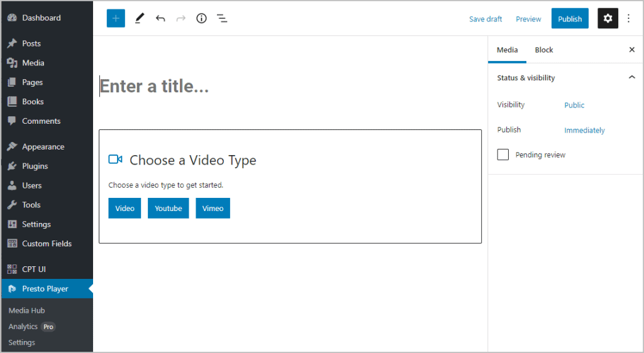Click the Plugins plug icon

coord(13,166)
